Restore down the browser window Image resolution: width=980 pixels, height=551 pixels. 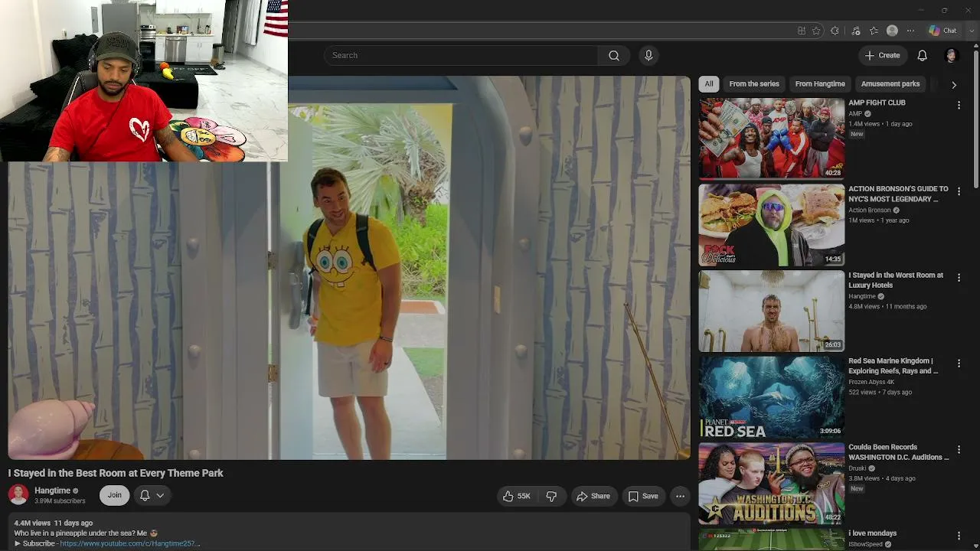point(944,10)
